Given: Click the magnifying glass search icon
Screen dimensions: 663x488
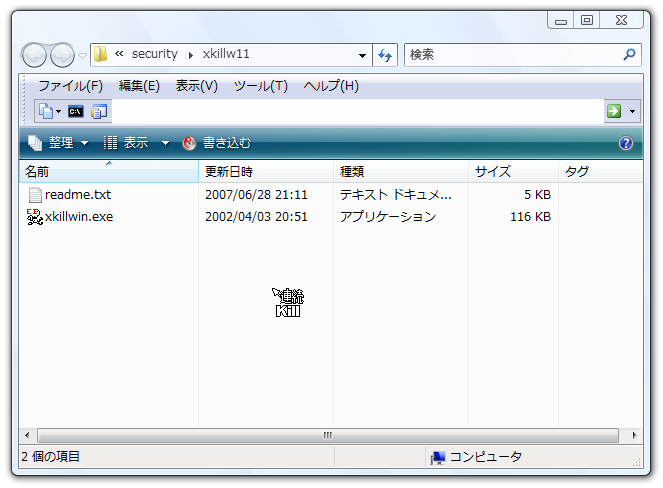Looking at the screenshot, I should [629, 55].
